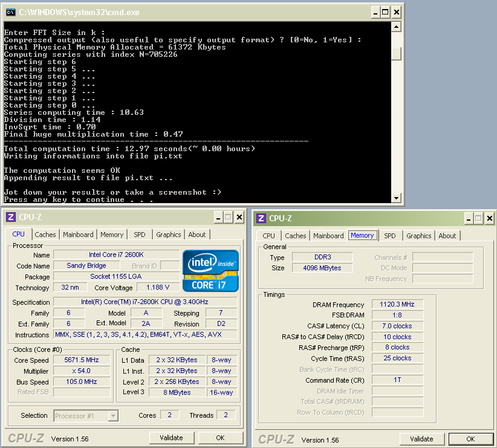The width and height of the screenshot is (497, 448).
Task: Maximize the cmd.exe window
Action: [385, 12]
